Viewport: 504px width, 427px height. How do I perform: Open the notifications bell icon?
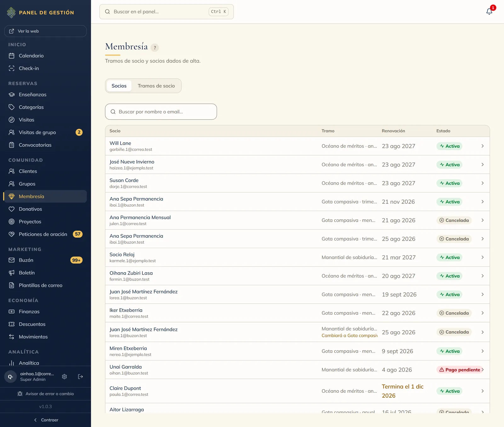pyautogui.click(x=489, y=12)
